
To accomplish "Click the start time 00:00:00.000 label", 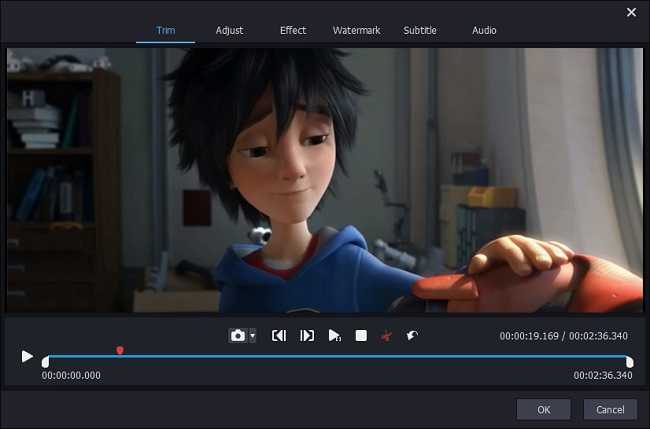I will (71, 376).
